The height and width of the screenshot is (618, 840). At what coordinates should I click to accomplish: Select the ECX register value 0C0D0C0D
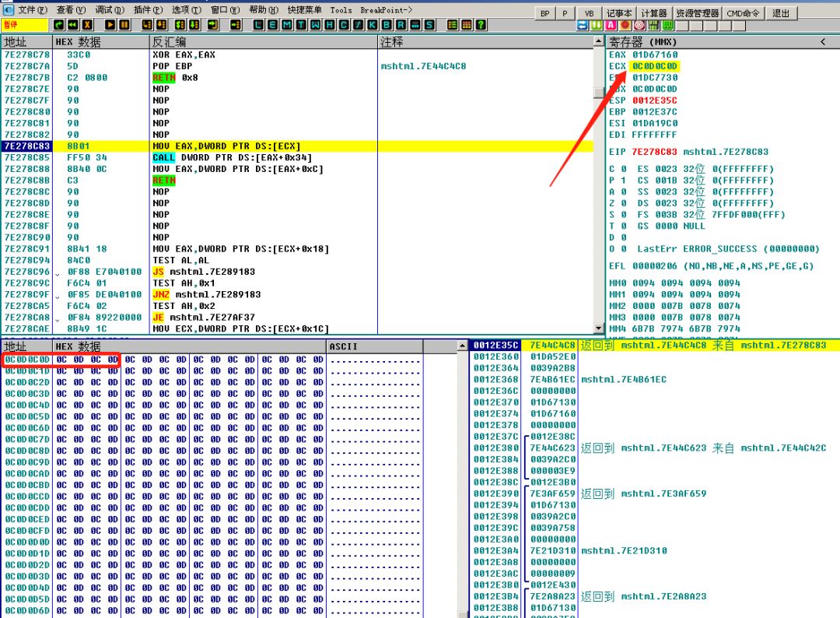click(654, 66)
